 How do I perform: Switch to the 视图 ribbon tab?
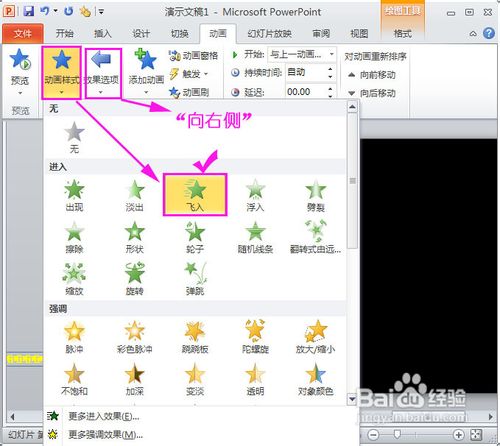359,33
